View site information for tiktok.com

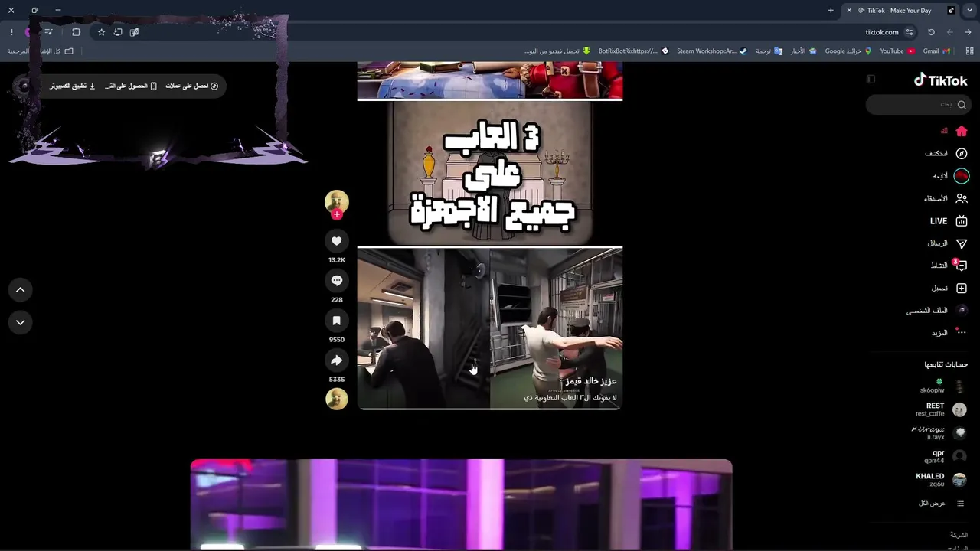910,32
